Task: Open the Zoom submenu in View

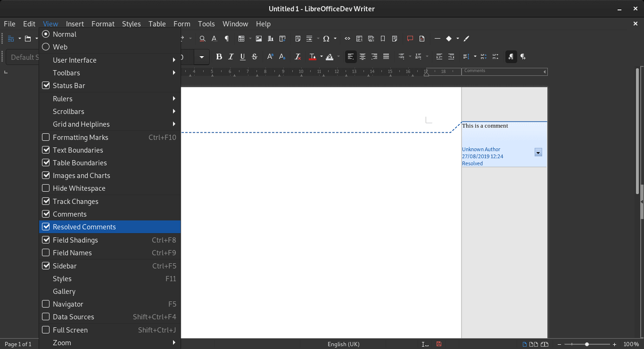Action: (x=62, y=342)
